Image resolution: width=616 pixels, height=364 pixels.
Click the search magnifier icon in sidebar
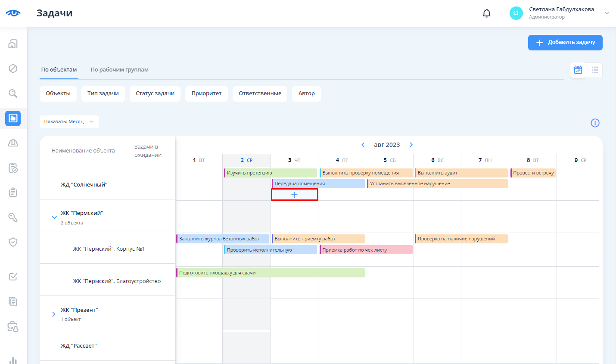pyautogui.click(x=13, y=93)
